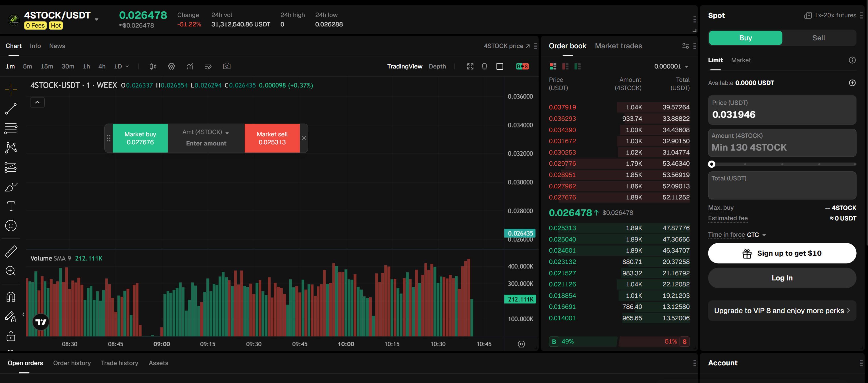Expand the VIP 8 upgrade perks banner

[x=782, y=311]
